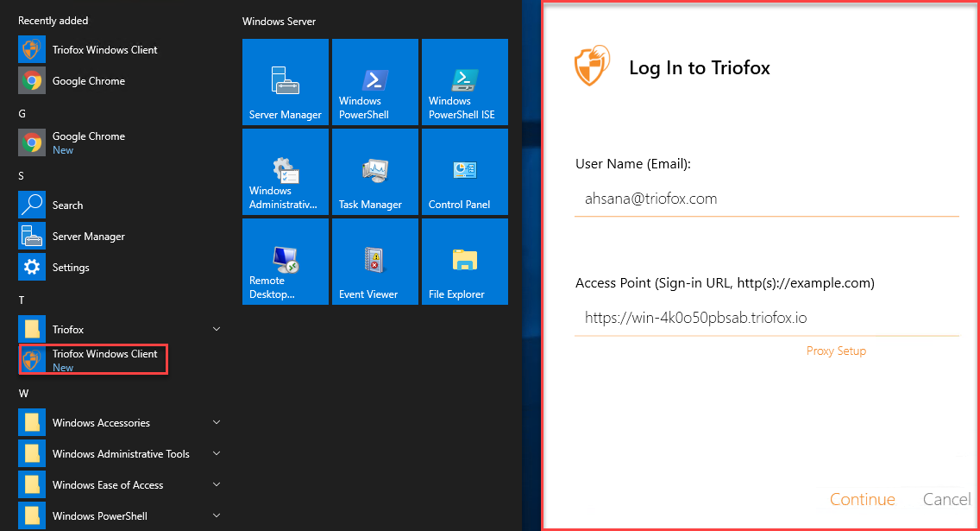
Task: Expand the Windows Accessories chevron
Action: point(217,422)
